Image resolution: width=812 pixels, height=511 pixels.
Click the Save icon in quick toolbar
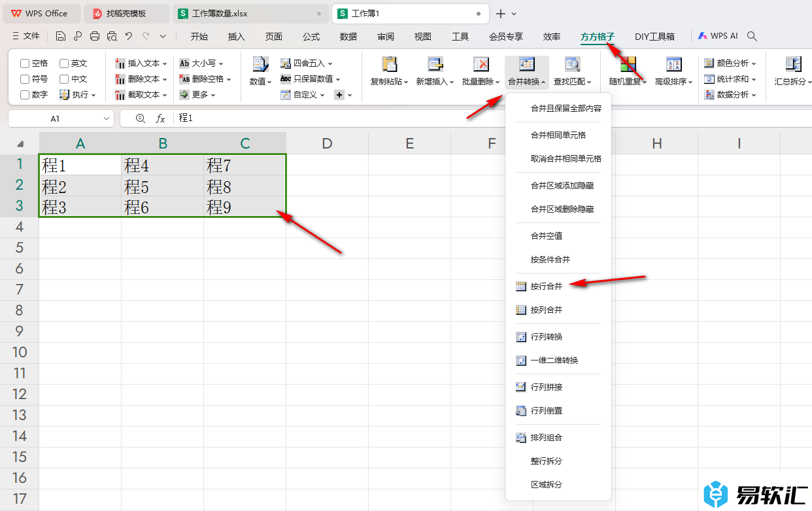click(61, 37)
